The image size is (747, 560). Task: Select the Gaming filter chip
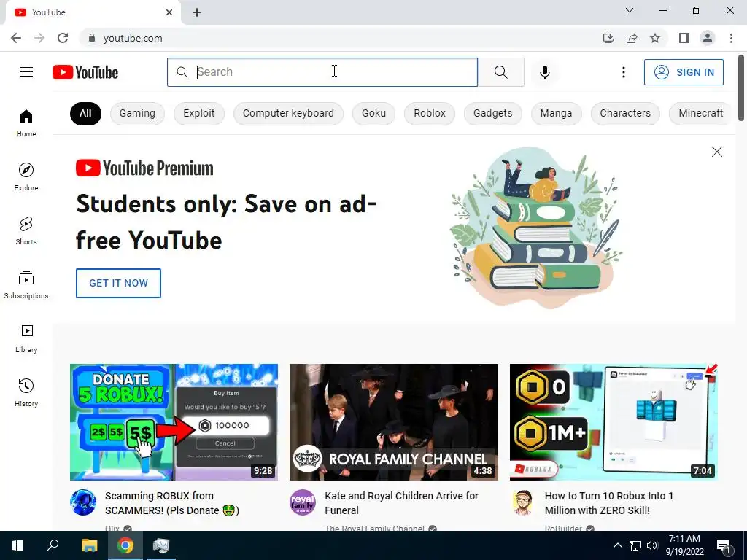137,113
